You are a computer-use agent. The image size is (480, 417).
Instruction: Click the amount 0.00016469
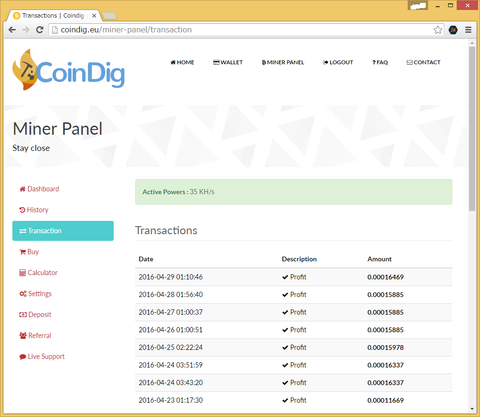[385, 277]
